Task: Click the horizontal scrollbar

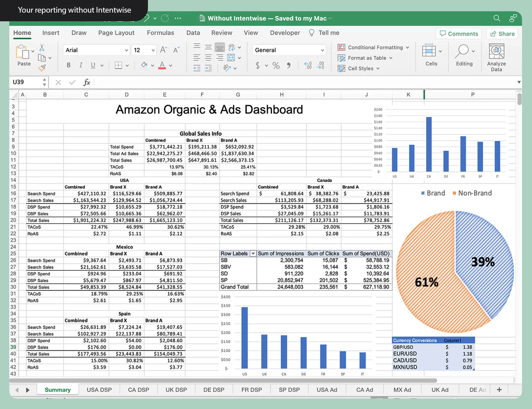Action: click(223, 380)
